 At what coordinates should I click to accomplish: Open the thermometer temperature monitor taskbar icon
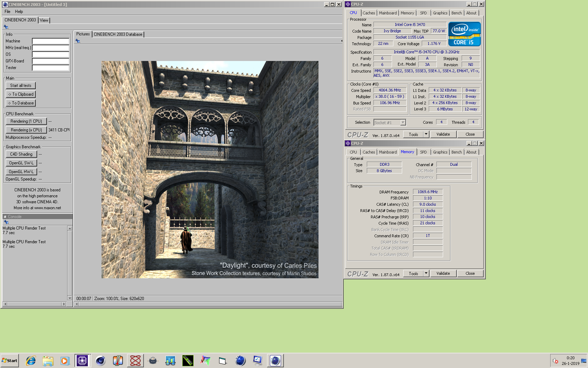(118, 360)
